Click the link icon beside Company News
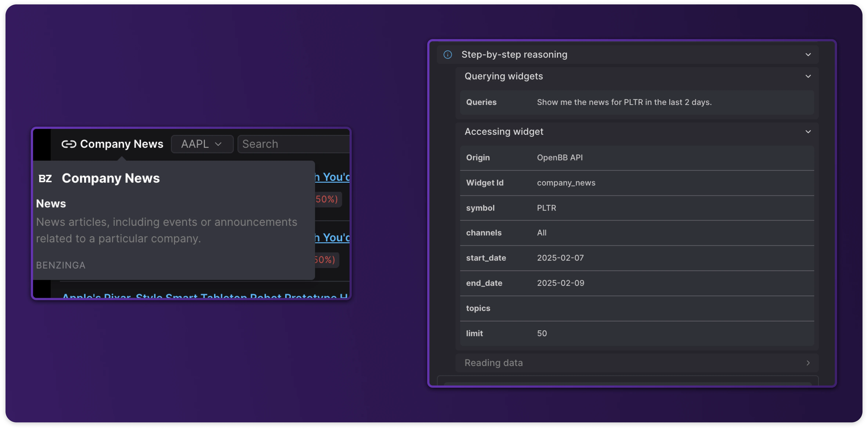The image size is (868, 429). click(x=69, y=144)
